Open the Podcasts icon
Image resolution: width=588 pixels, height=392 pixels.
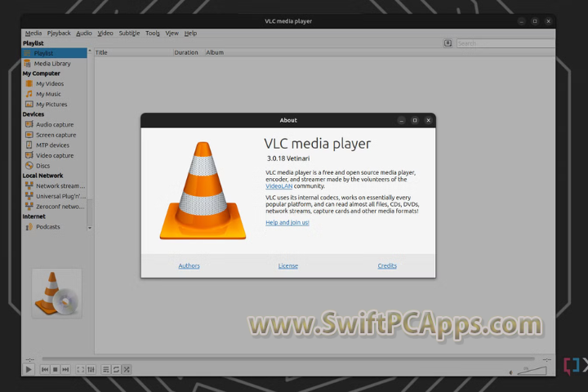coord(29,227)
